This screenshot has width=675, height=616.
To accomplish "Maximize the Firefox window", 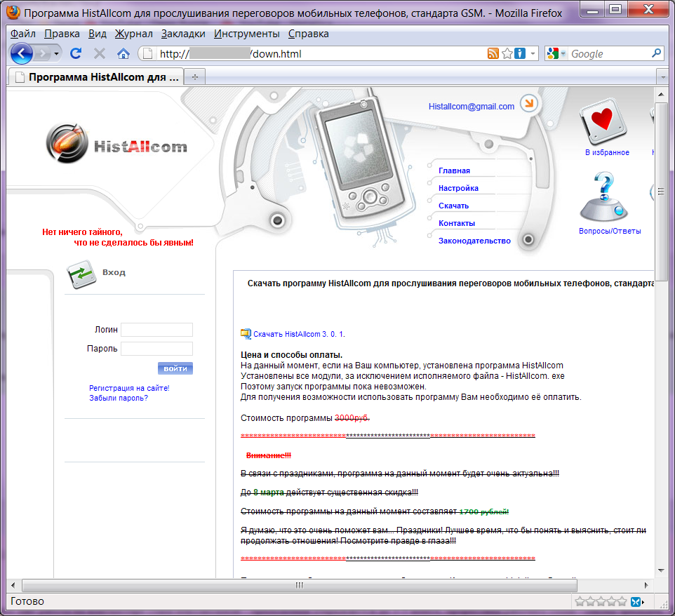I will coord(616,9).
